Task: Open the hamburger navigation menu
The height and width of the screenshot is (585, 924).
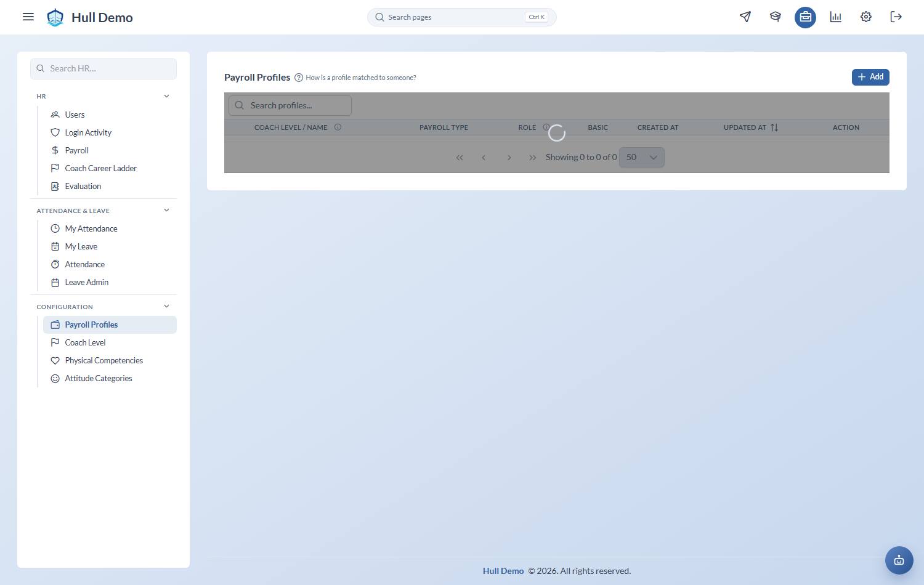Action: 28,17
